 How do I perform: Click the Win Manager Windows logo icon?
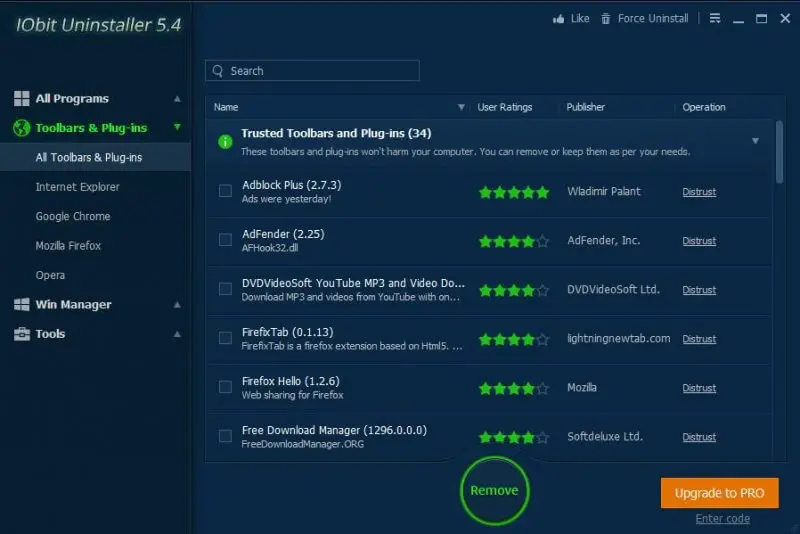click(21, 304)
